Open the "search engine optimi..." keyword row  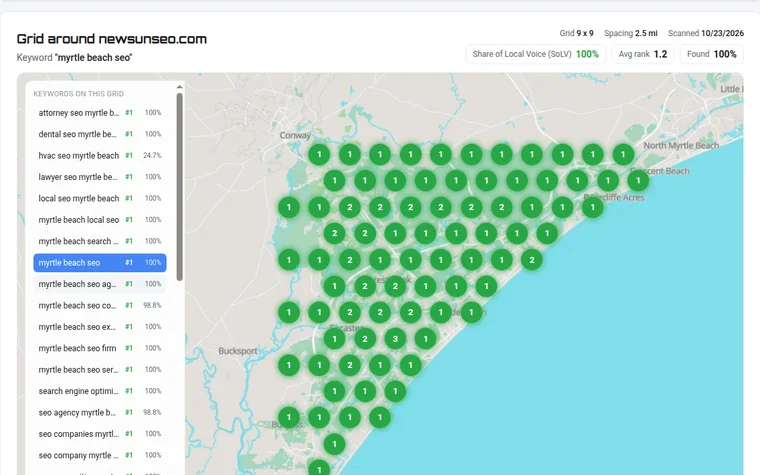(x=100, y=391)
